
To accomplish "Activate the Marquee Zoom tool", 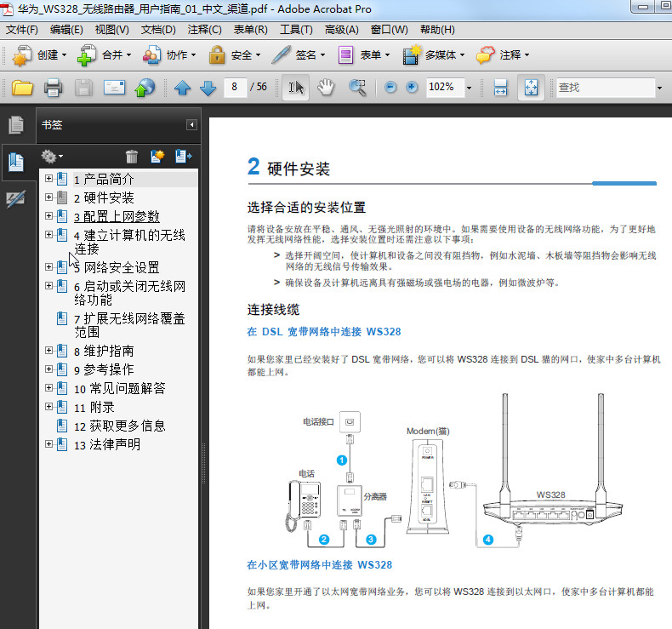I will pos(357,88).
